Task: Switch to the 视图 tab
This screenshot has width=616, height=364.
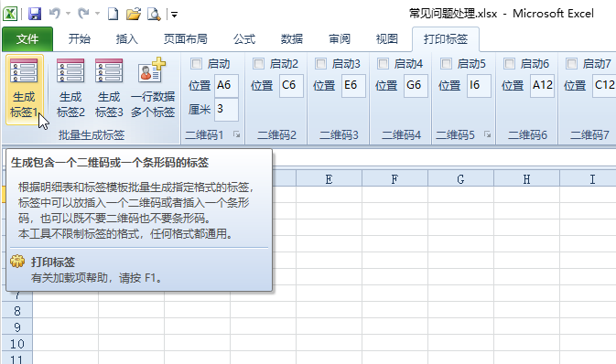Action: 386,39
